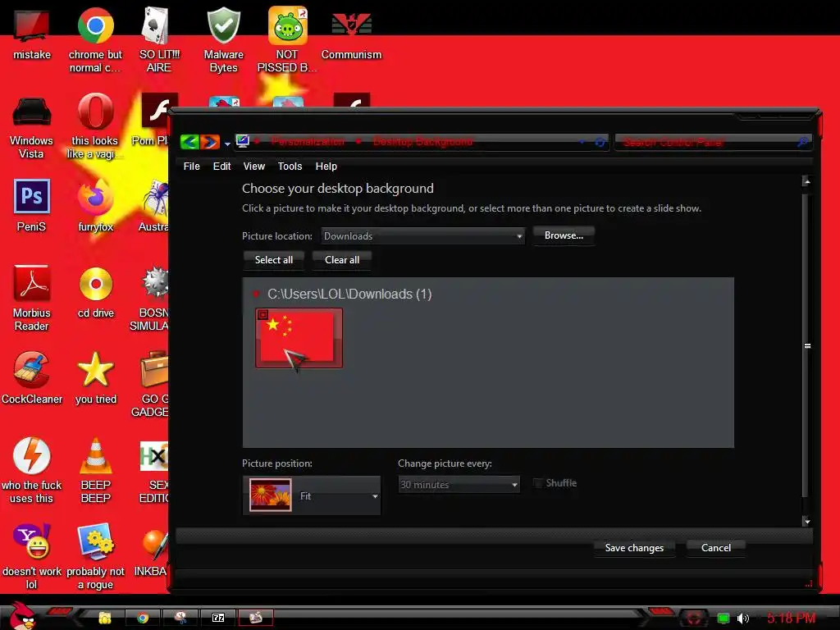Collapse the C:\Users\LOL\Downloads group
Viewport: 840px width, 630px height.
pyautogui.click(x=256, y=294)
